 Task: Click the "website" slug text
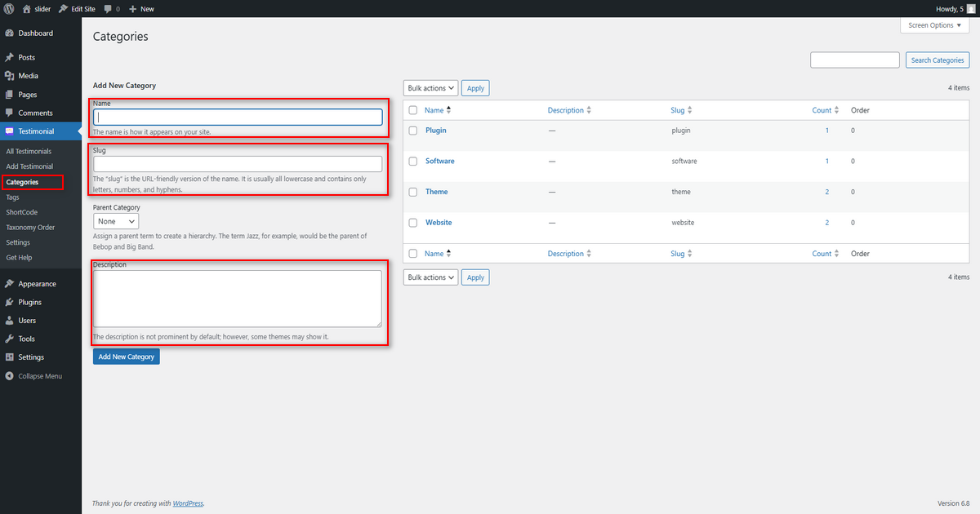click(x=683, y=223)
